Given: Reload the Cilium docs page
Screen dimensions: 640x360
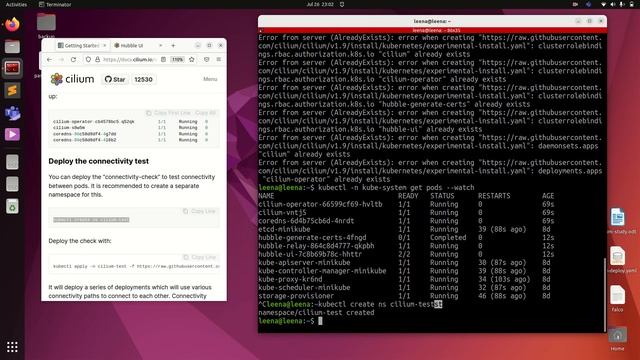Looking at the screenshot, I should point(73,60).
